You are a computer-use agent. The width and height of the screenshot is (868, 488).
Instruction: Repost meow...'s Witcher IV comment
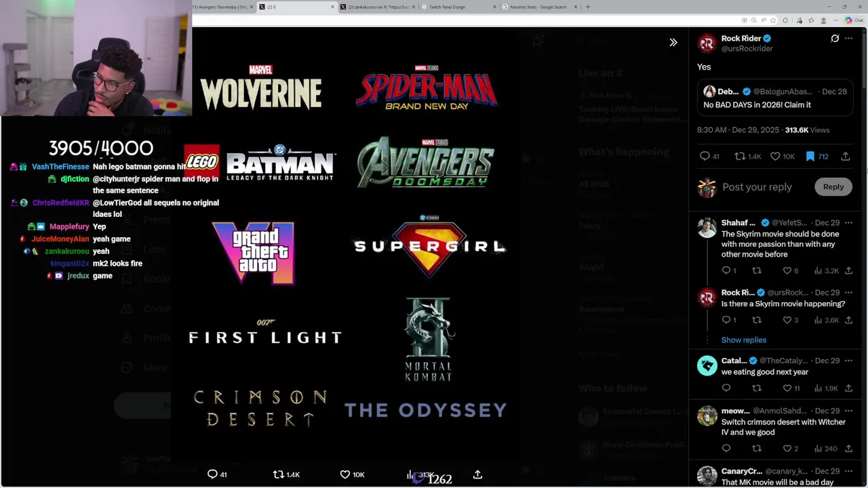point(757,449)
